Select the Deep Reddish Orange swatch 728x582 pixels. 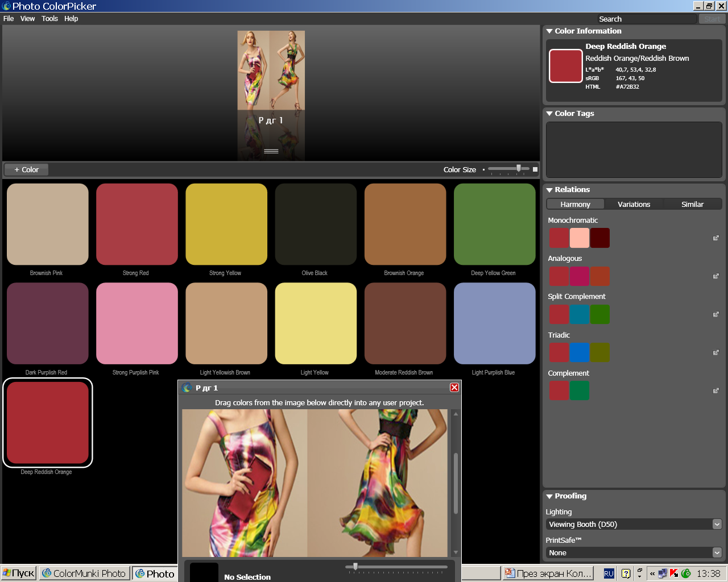coord(48,423)
